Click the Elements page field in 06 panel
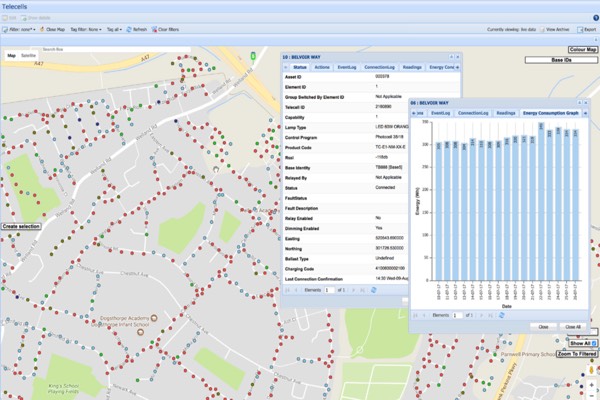The image size is (600, 400). pyautogui.click(x=457, y=315)
